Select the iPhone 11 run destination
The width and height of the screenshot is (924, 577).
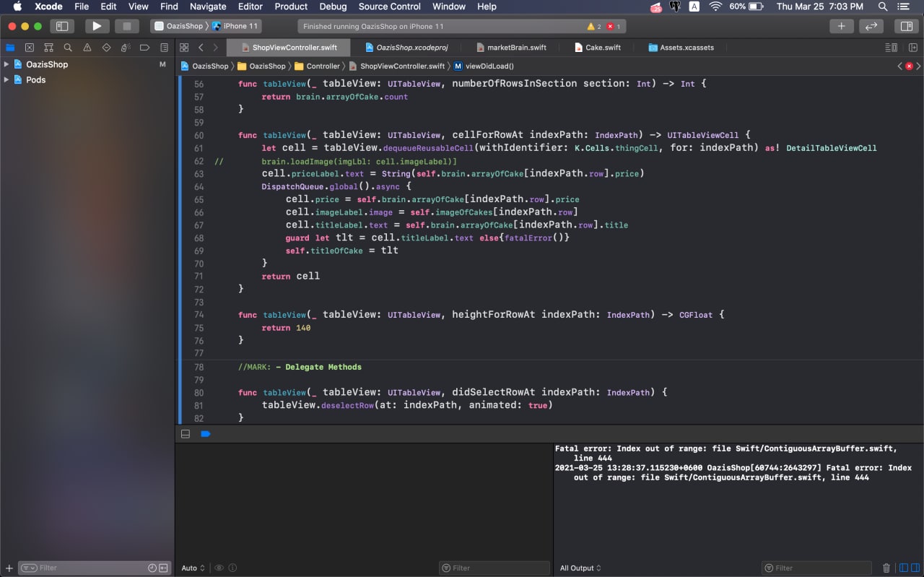click(x=240, y=26)
